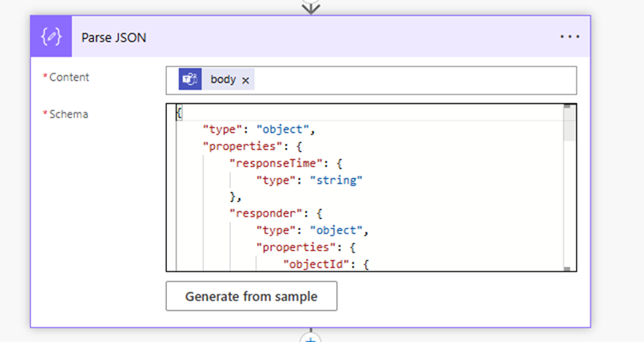Click the "type": "string" schema line
The image size is (644, 342).
pos(309,181)
